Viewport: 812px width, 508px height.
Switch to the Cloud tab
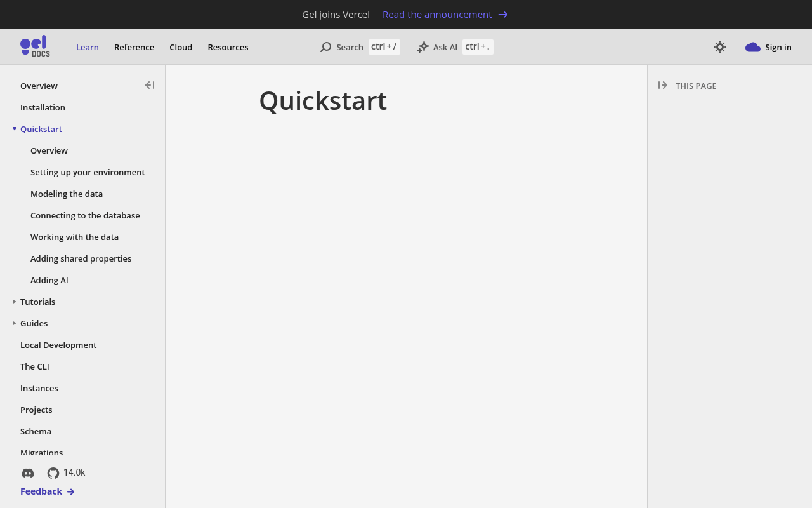(181, 47)
